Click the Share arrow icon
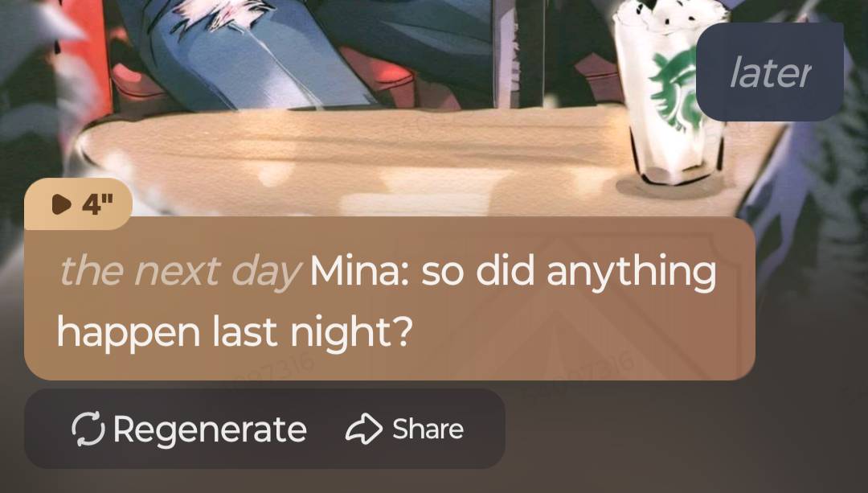Image resolution: width=868 pixels, height=493 pixels. 364,429
